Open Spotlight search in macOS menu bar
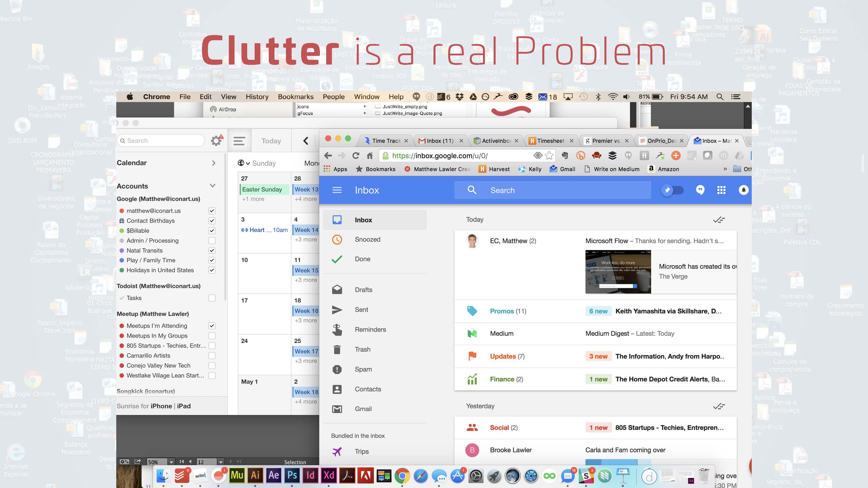The image size is (868, 488). coord(720,97)
